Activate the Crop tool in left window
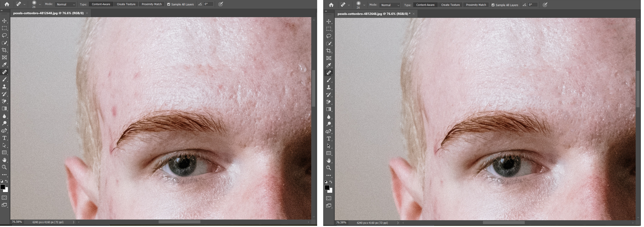Viewport: 644px width, 227px height. 5,50
